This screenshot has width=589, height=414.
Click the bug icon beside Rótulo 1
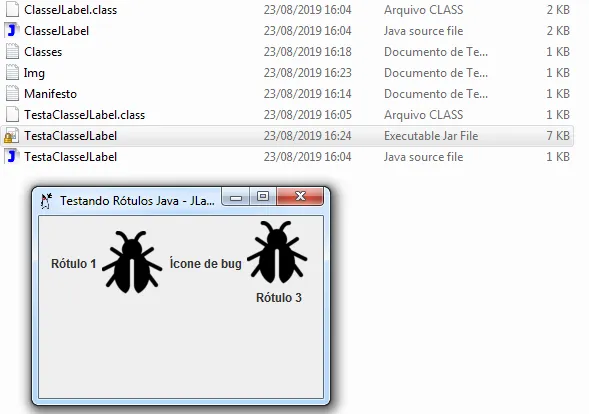[x=132, y=262]
